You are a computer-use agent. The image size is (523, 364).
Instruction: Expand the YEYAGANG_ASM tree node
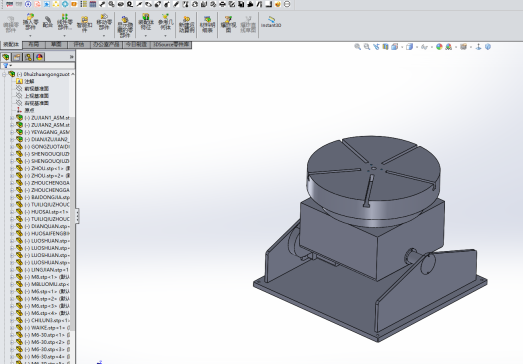pyautogui.click(x=12, y=132)
